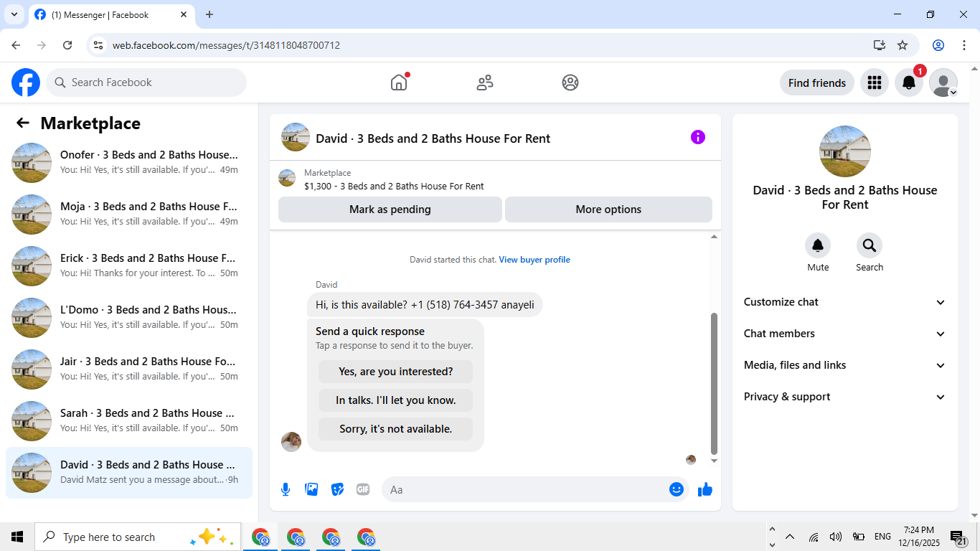
Task: Open Erick's chat in the list
Action: [129, 266]
